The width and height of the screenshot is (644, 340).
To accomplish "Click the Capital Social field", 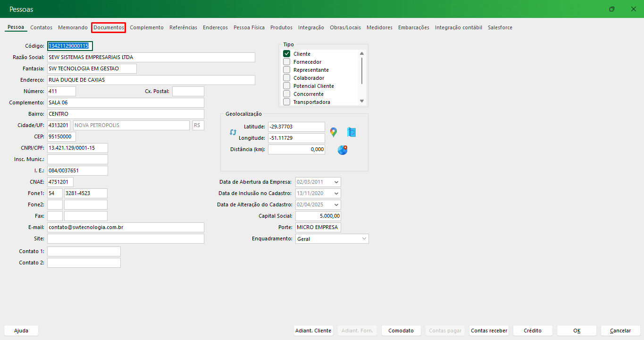I will [318, 216].
